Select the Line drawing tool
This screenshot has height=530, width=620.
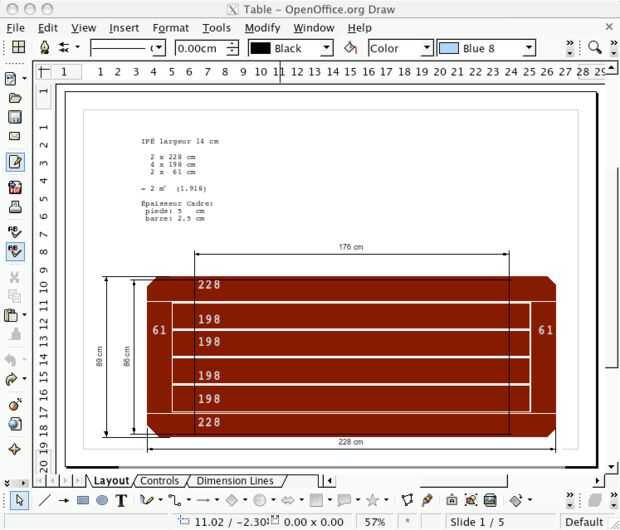pos(44,500)
